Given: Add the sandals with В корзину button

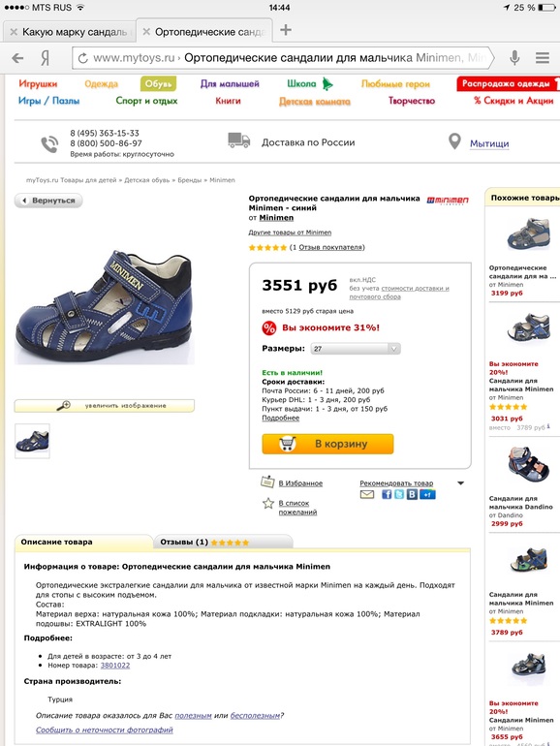Looking at the screenshot, I should tap(327, 444).
